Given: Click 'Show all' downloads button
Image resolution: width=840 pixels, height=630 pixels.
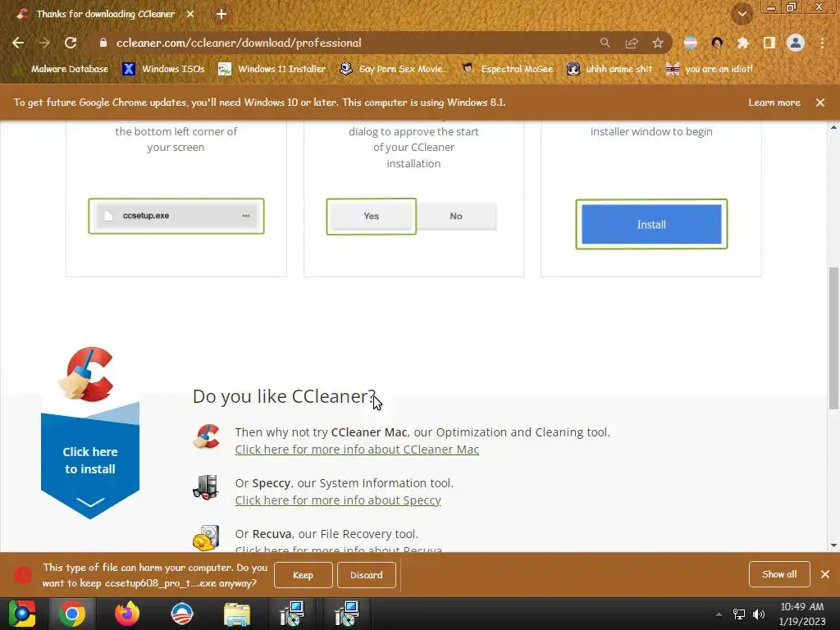Looking at the screenshot, I should (779, 574).
